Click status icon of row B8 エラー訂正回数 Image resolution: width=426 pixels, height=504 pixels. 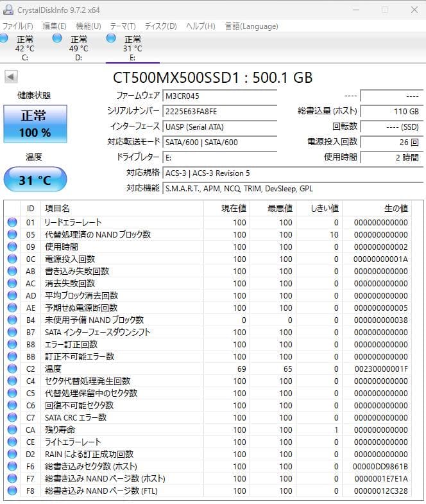tap(12, 344)
